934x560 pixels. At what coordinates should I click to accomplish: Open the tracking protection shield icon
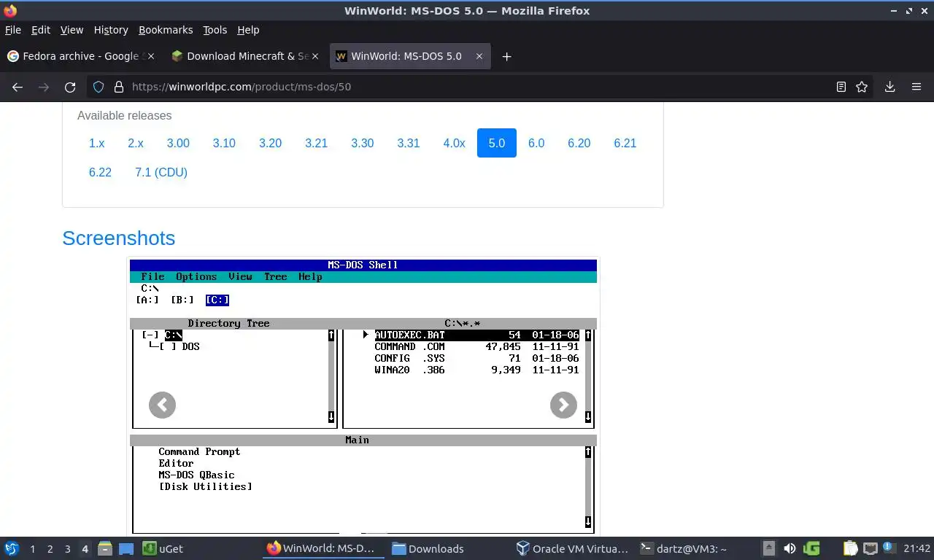(x=99, y=87)
